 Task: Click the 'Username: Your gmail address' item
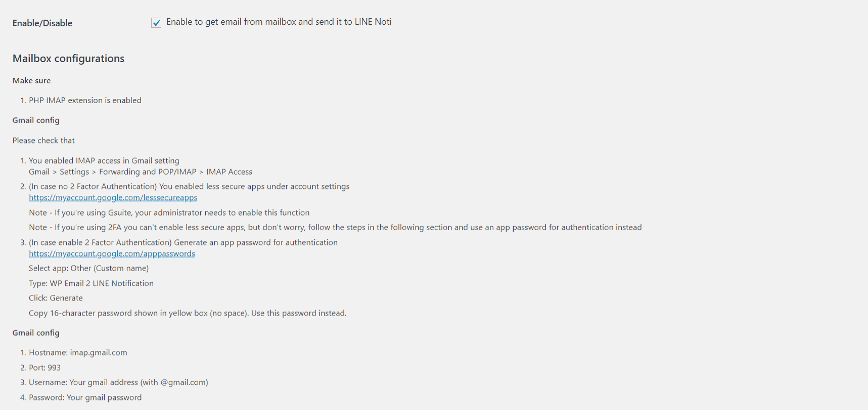[118, 382]
